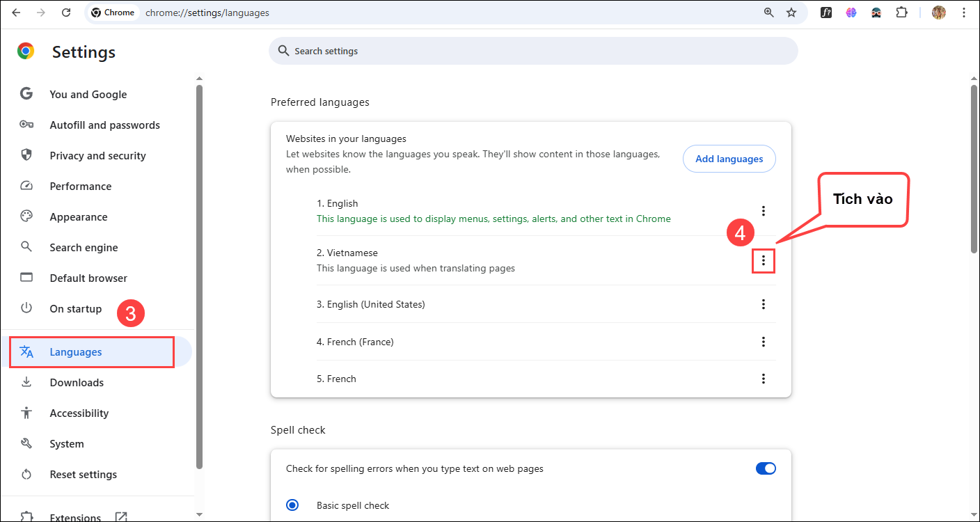Toggle the spell check switch off

(x=765, y=468)
